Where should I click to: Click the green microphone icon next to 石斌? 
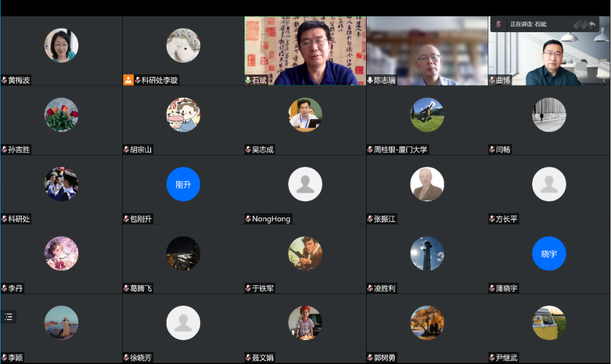[248, 80]
